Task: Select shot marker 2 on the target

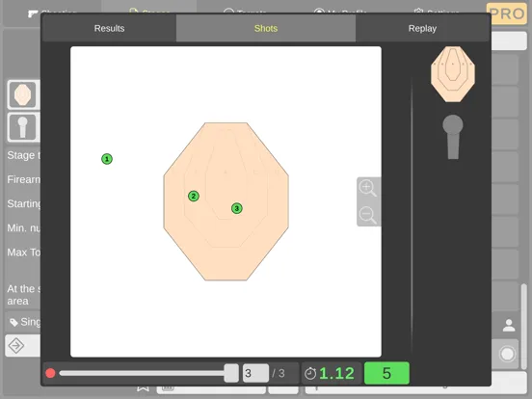Action: (194, 196)
